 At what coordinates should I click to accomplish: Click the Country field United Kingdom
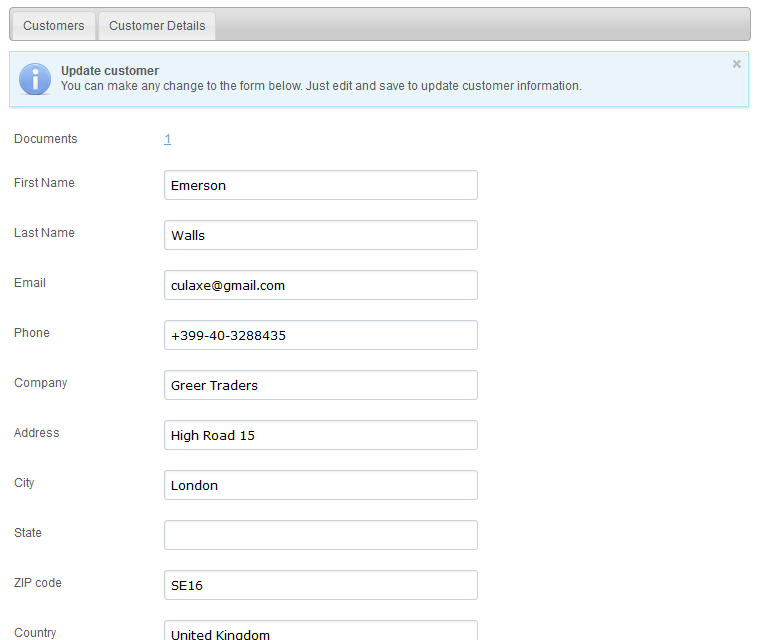tap(321, 630)
